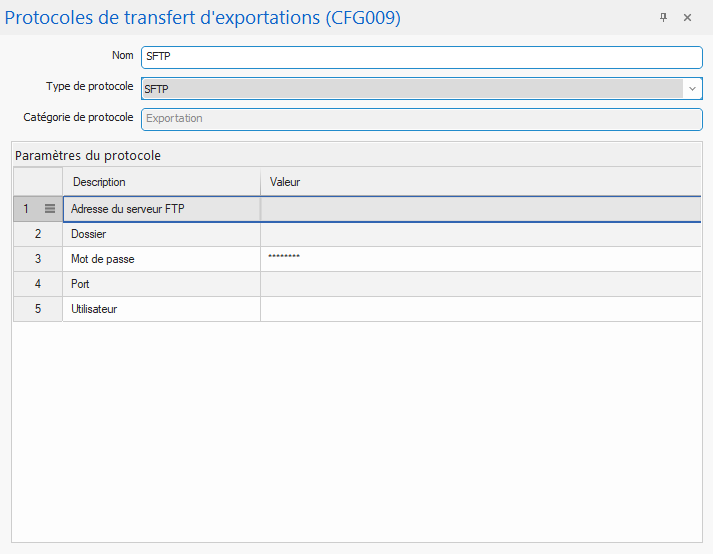Click the Catégorie de protocole field

(422, 119)
